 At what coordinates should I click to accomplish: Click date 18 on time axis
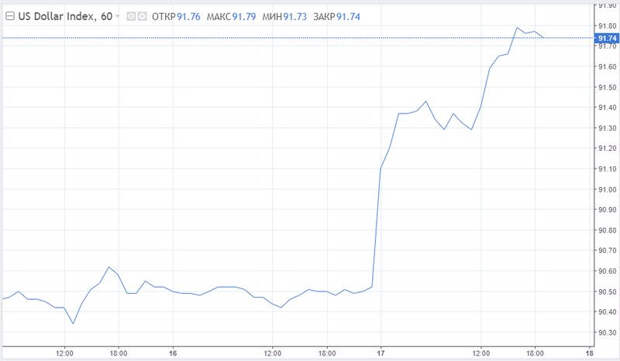pos(590,353)
